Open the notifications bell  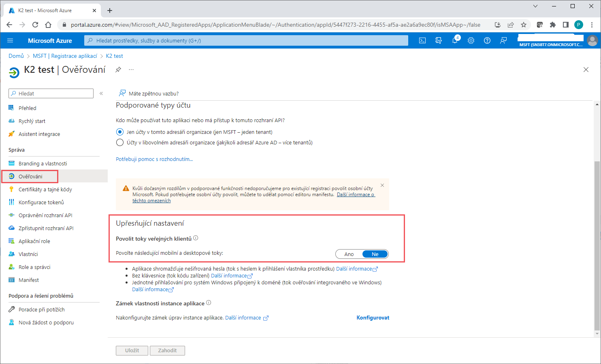pos(455,40)
